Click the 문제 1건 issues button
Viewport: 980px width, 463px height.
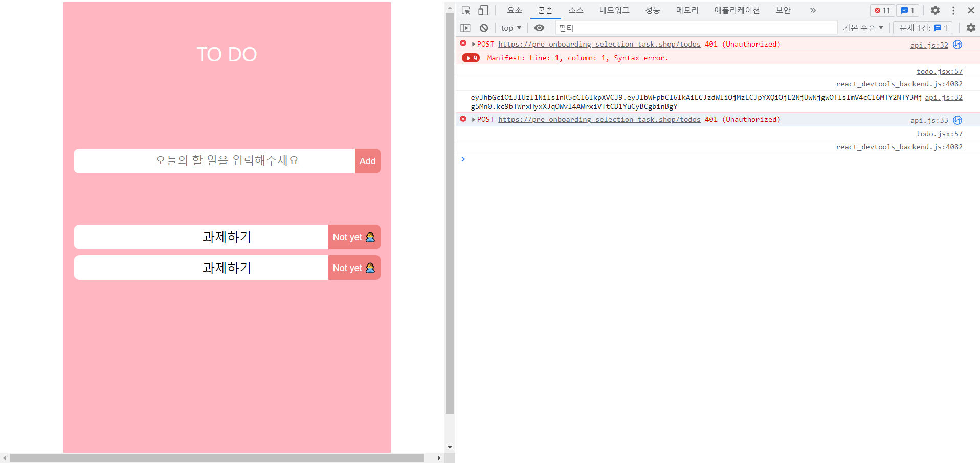point(923,28)
